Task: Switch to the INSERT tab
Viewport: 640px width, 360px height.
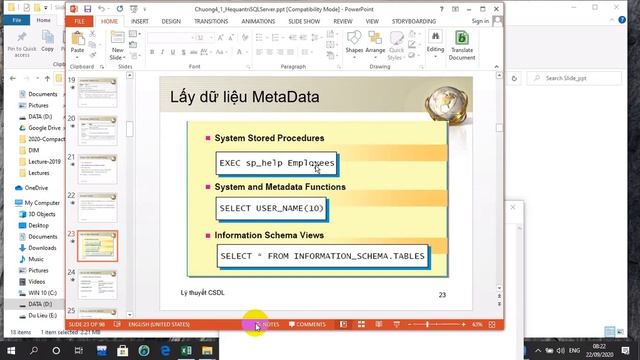Action: [140, 21]
